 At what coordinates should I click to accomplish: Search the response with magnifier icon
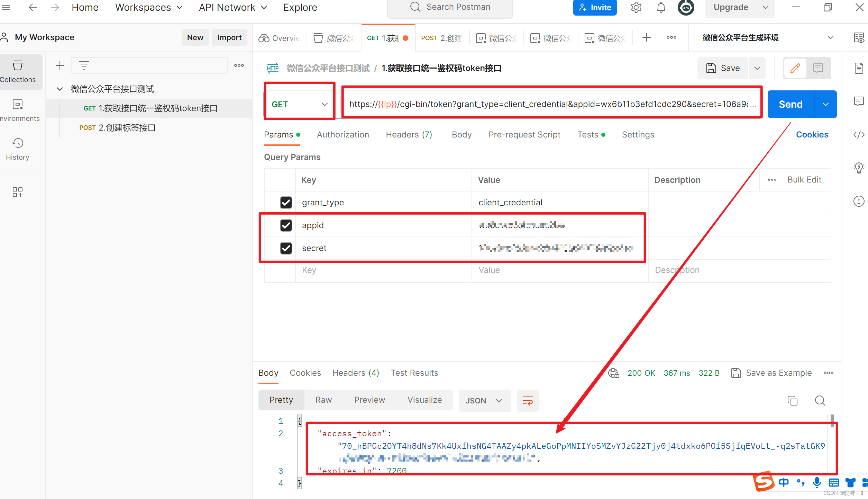(x=820, y=400)
